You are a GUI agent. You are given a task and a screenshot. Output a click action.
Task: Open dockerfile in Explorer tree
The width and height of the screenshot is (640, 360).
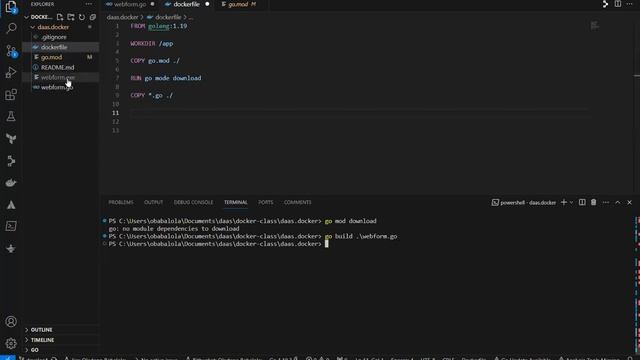(x=60, y=47)
